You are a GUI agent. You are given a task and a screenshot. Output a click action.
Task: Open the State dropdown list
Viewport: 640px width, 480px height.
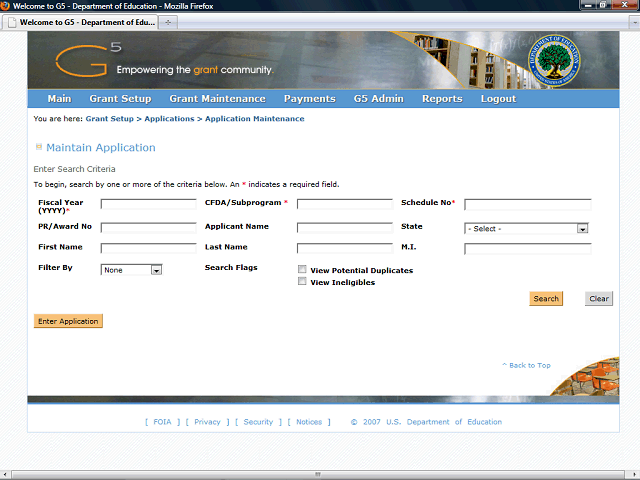tap(526, 229)
